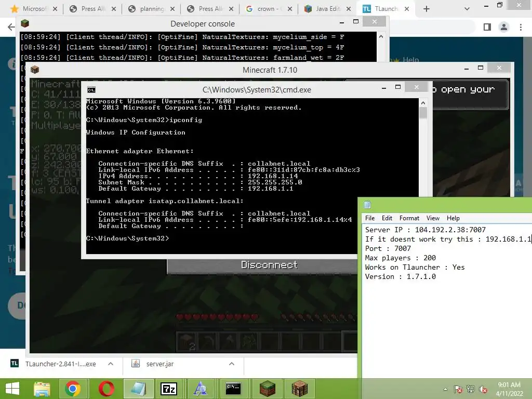The image size is (532, 399).
Task: Click IPv4 Address 192.168.1.14 in cmd
Action: click(198, 176)
